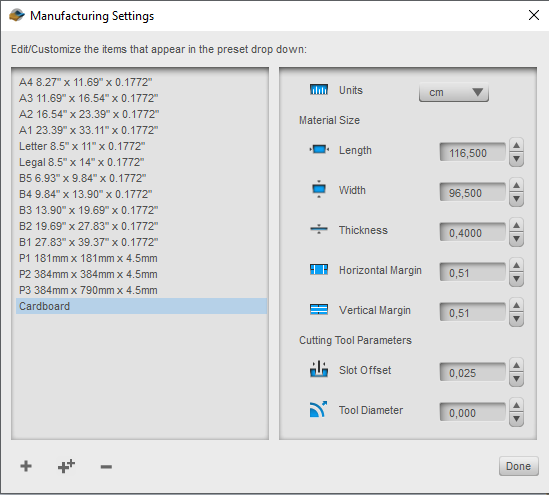Increase Length with the up arrow
The width and height of the screenshot is (549, 495).
(x=516, y=145)
